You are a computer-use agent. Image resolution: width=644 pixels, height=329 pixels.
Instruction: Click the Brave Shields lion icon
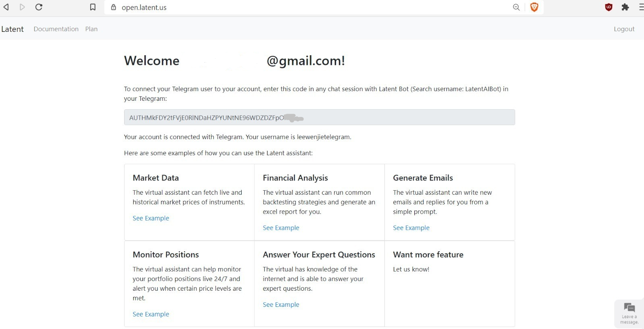534,7
